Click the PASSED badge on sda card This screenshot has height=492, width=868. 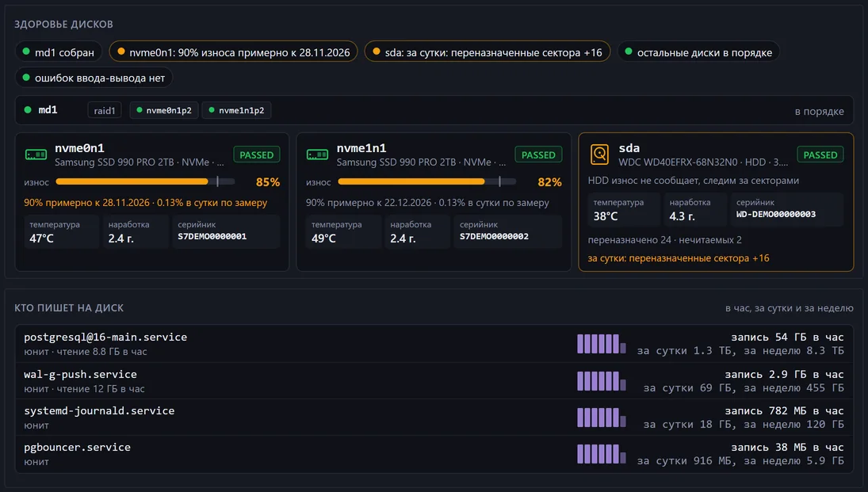pos(820,154)
